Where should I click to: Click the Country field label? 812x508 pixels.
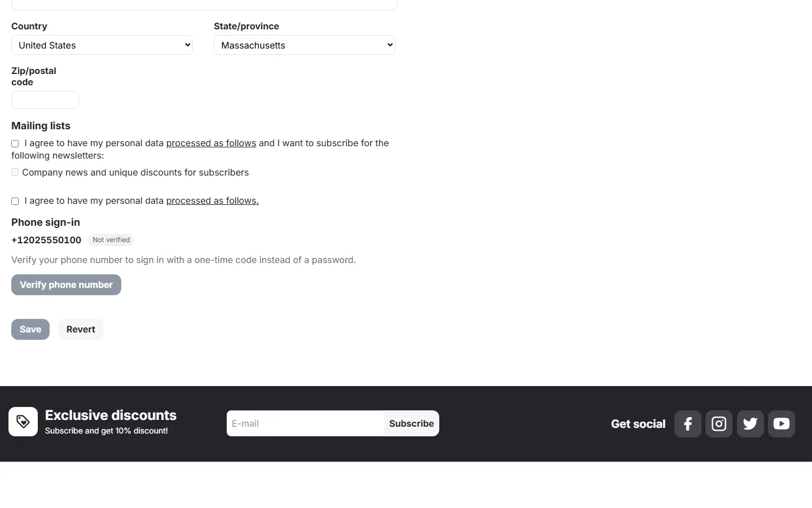(x=29, y=26)
